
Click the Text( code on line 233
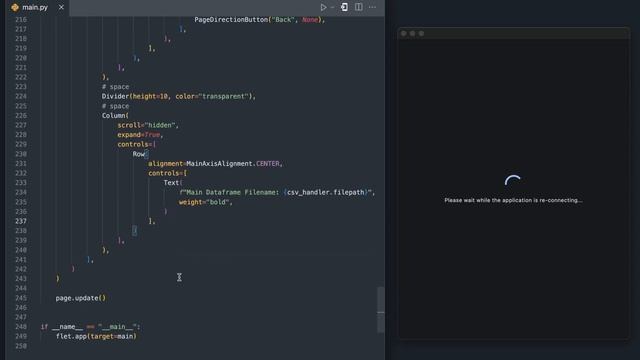tap(173, 183)
